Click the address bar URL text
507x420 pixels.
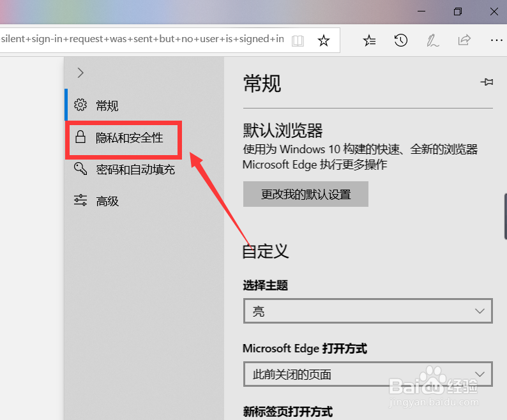point(142,39)
